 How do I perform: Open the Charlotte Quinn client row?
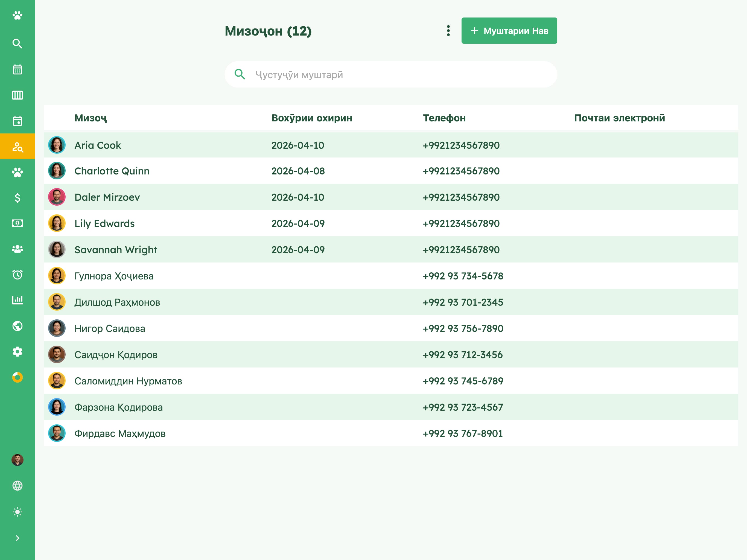click(x=391, y=171)
